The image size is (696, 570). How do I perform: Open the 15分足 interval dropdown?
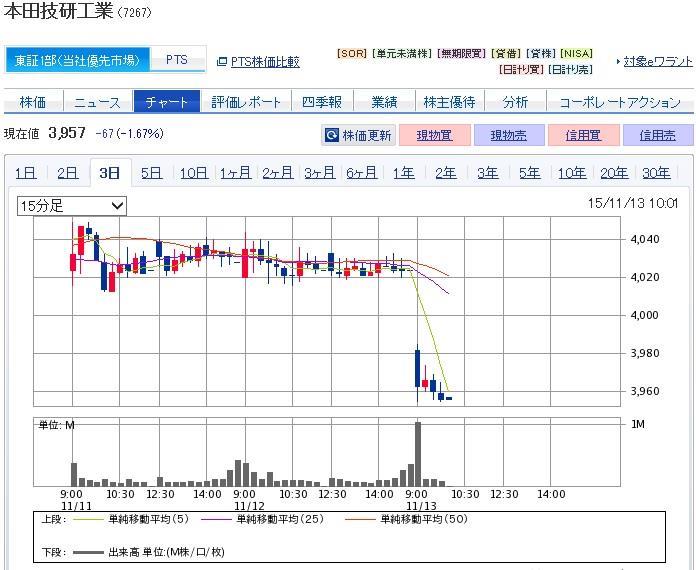[71, 206]
